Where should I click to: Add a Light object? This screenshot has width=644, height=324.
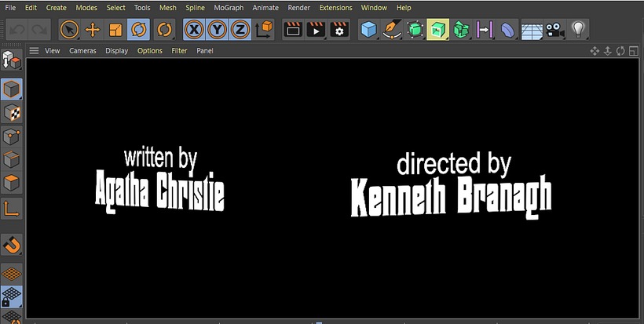pyautogui.click(x=578, y=30)
